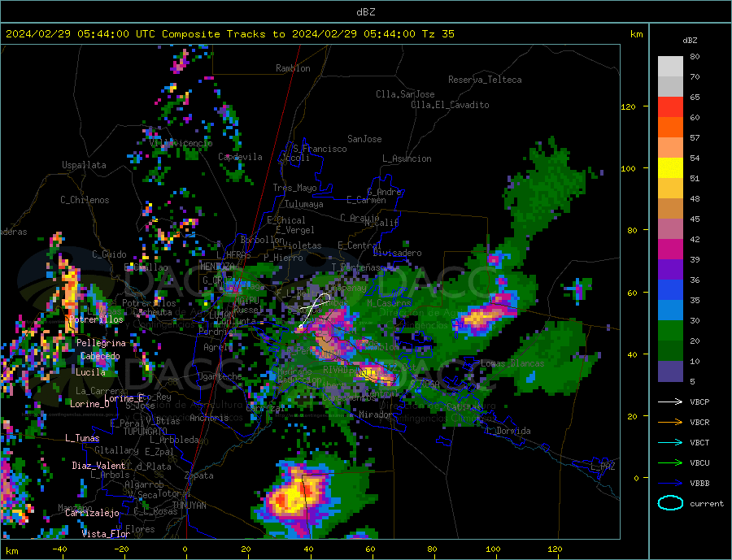Click the 'Uspallata' place label
Screen dimensions: 732x560
pos(84,165)
